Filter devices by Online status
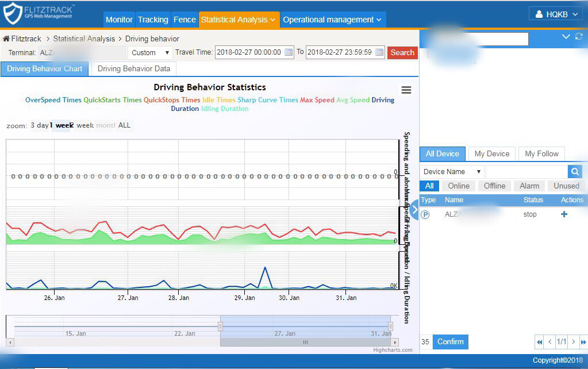This screenshot has width=588, height=369. (x=459, y=186)
